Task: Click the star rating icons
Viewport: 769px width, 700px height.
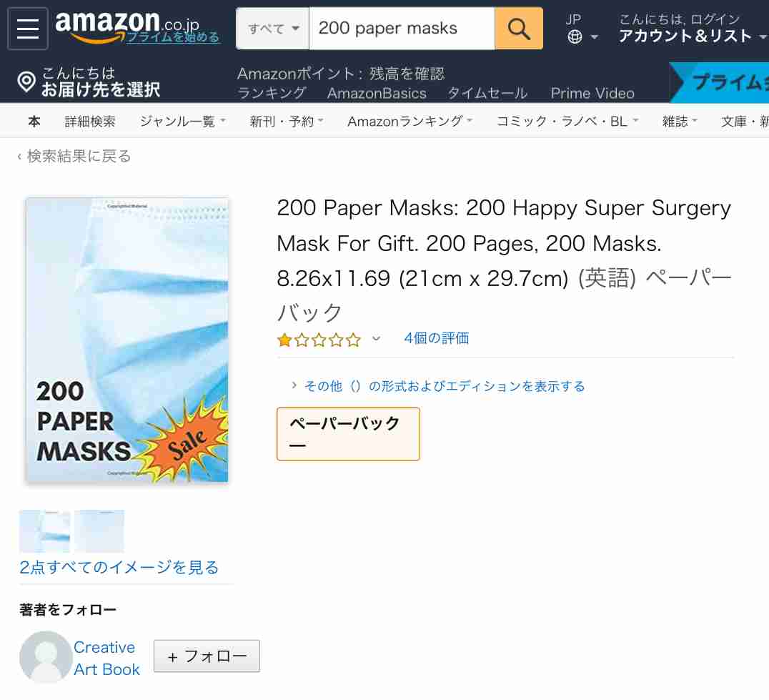Action: (319, 340)
